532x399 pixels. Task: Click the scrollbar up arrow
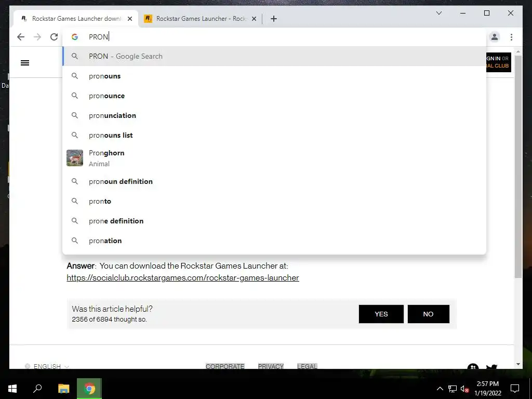518,51
